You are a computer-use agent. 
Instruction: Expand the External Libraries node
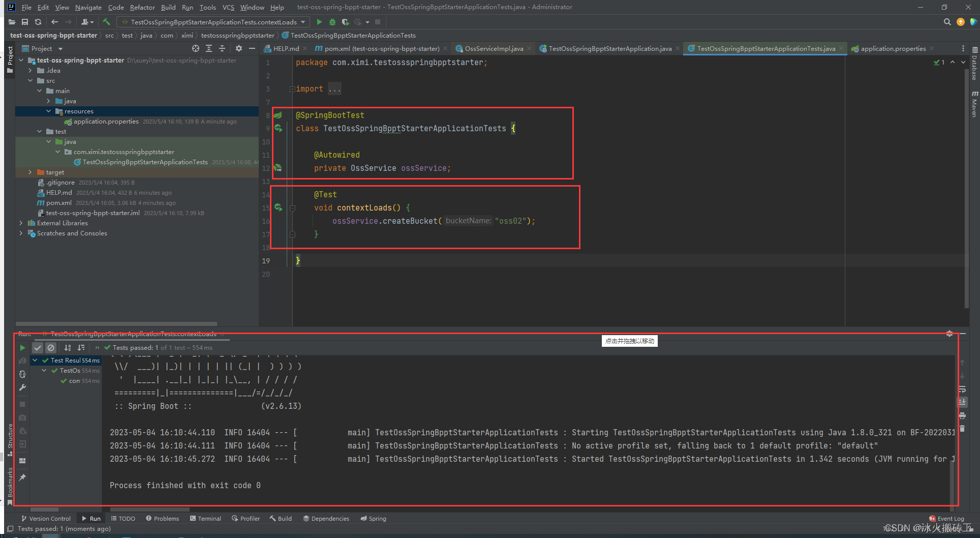(x=21, y=223)
